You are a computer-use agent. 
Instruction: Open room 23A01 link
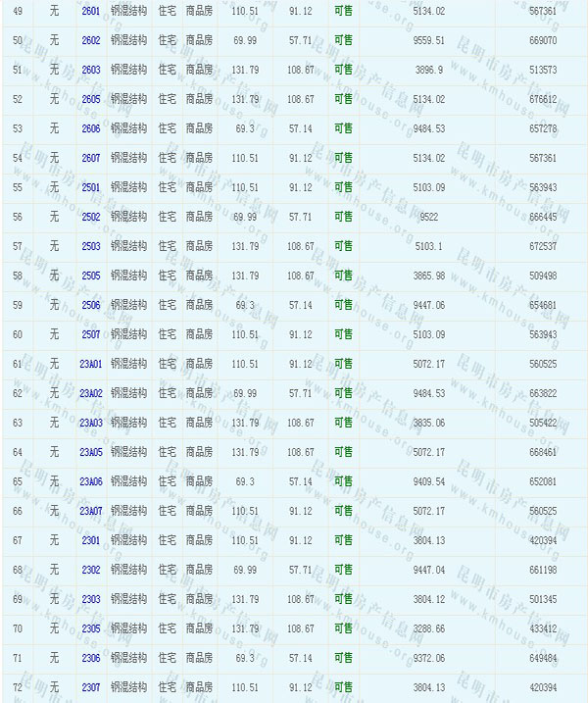click(x=91, y=364)
